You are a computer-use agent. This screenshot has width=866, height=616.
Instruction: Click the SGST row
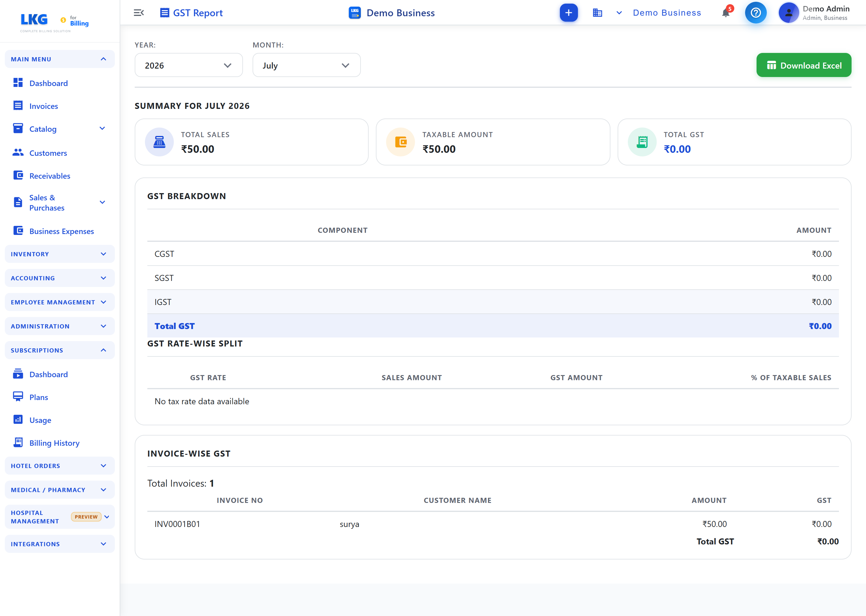(x=493, y=278)
